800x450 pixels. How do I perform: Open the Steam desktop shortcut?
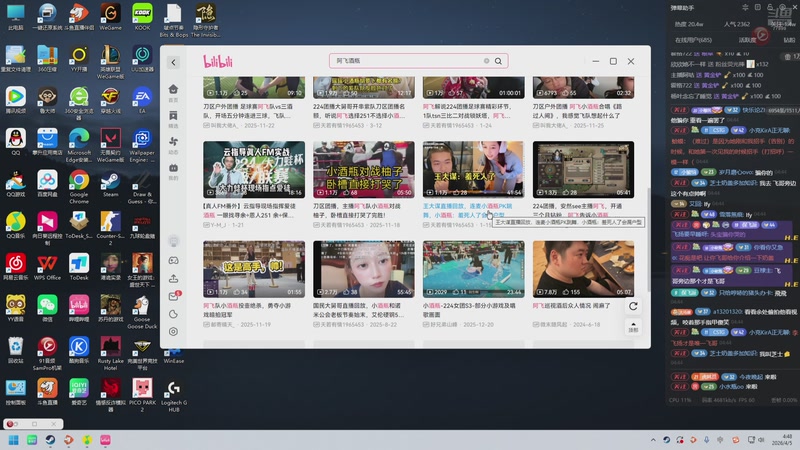point(110,185)
